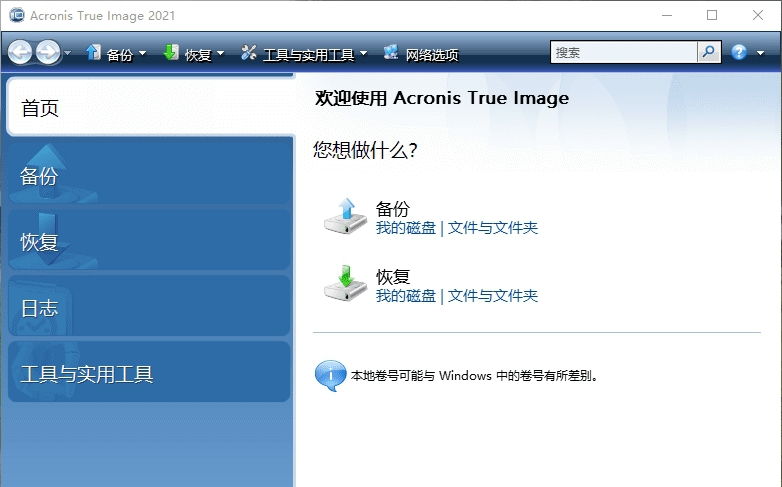Open 网络选项 in the toolbar

click(432, 54)
